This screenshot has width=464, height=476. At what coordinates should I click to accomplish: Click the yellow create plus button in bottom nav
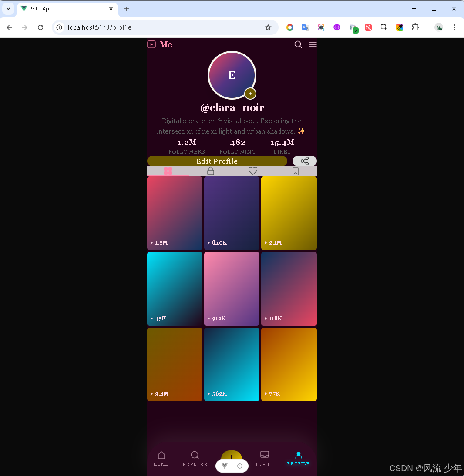click(x=232, y=455)
